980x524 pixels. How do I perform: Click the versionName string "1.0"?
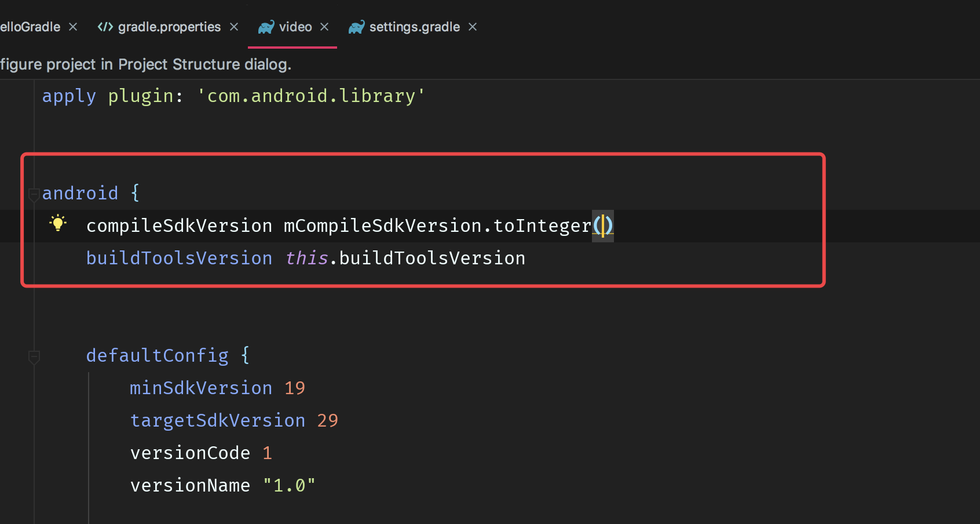coord(289,485)
